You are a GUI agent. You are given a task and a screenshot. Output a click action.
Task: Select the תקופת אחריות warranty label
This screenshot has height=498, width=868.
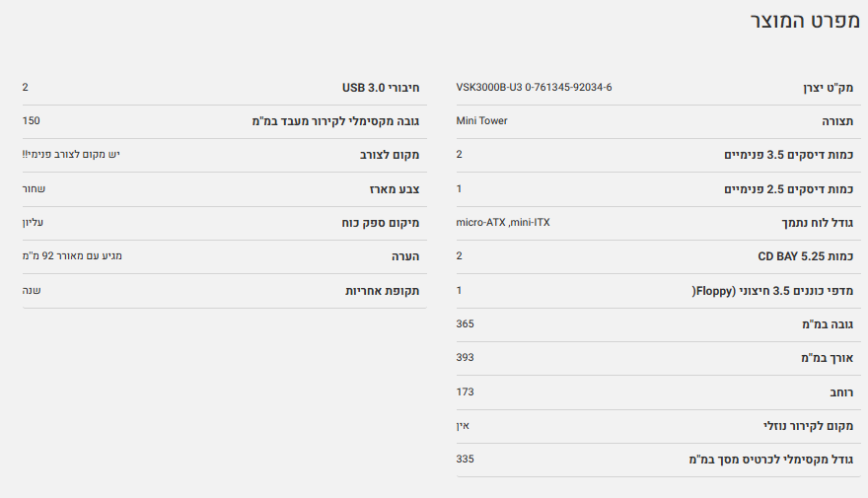pyautogui.click(x=382, y=291)
